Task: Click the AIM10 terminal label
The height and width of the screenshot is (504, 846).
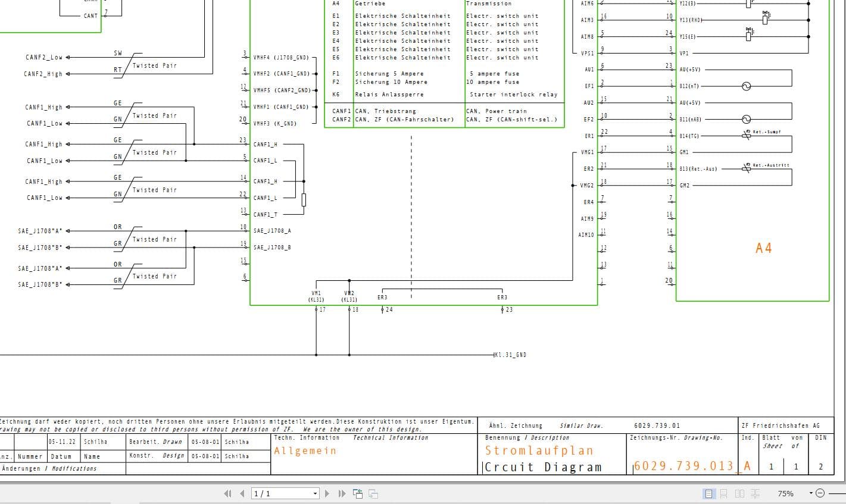Action: [x=586, y=235]
